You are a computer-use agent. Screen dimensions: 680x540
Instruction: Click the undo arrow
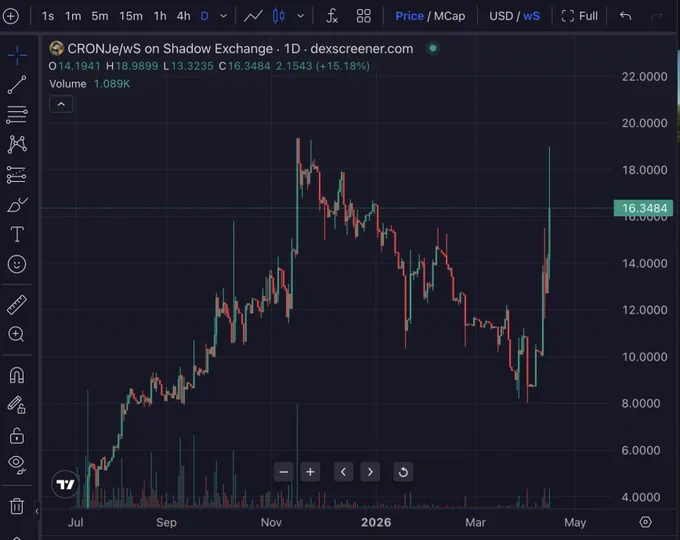coord(625,16)
